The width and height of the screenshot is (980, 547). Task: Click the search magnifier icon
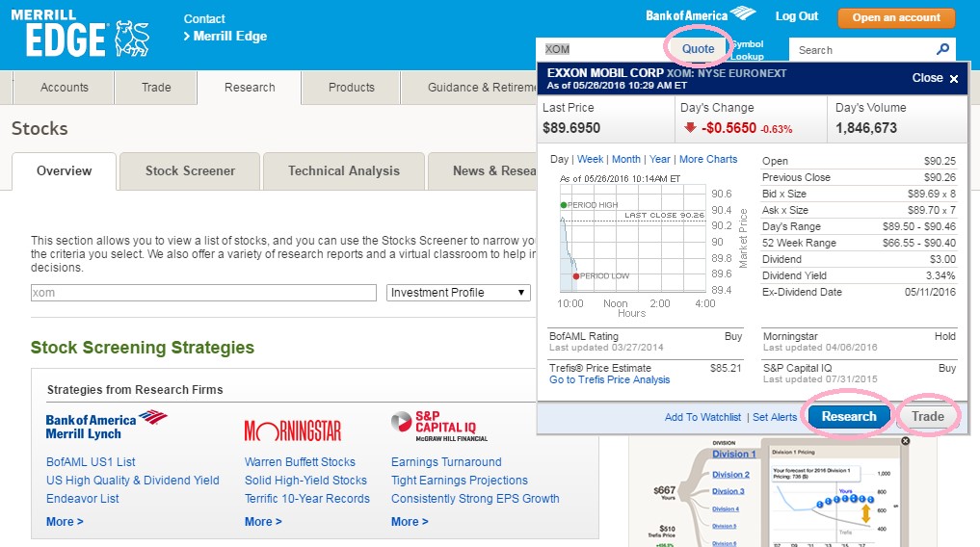tap(943, 49)
